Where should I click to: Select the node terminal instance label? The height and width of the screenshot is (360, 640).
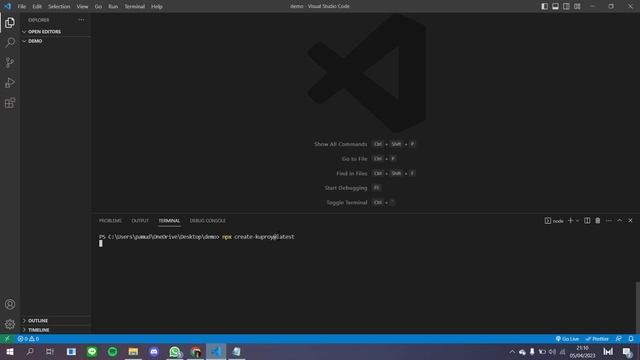[554, 221]
